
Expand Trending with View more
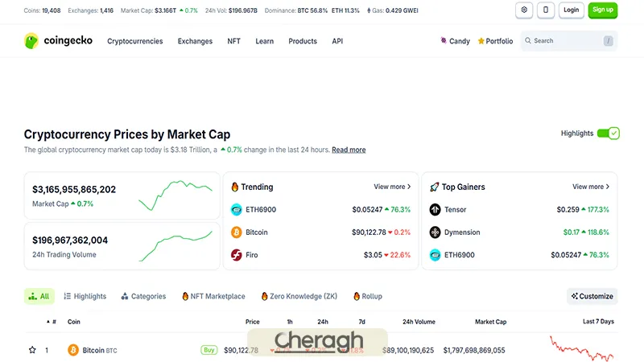(x=392, y=187)
